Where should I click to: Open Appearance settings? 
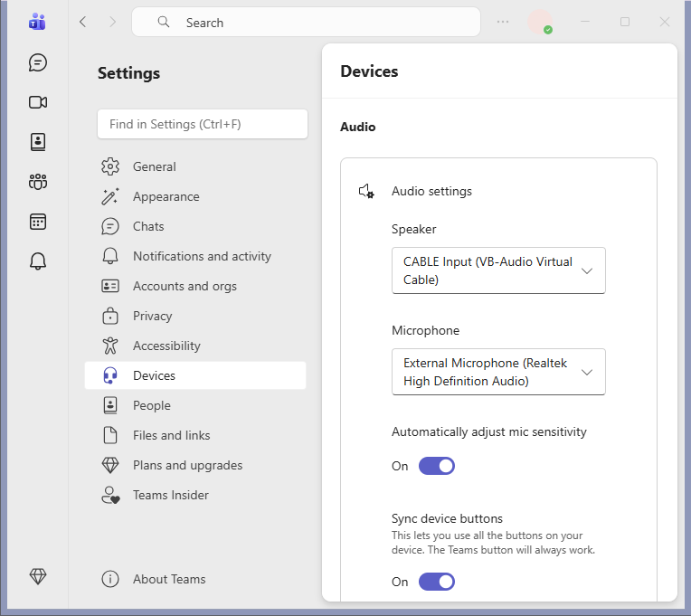coord(195,196)
